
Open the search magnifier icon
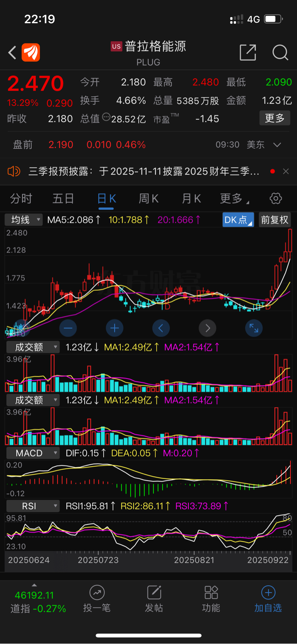click(x=280, y=52)
